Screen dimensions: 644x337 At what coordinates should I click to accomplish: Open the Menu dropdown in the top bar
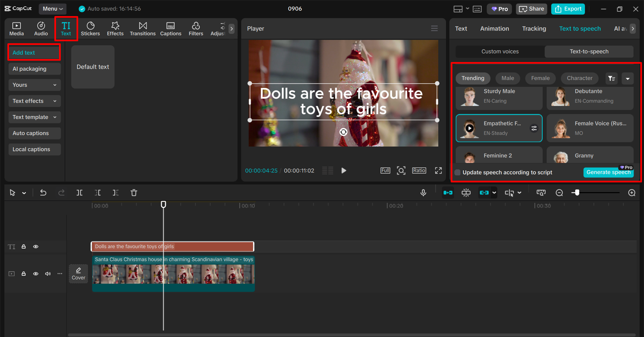(52, 9)
